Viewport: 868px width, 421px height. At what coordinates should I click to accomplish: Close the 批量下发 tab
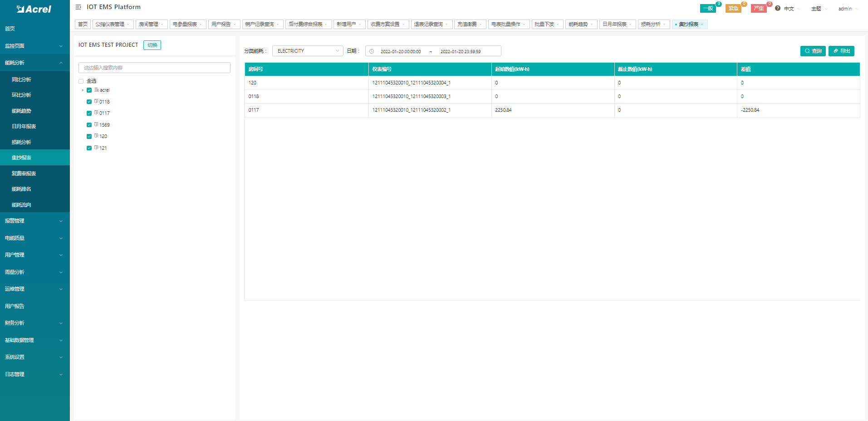[x=558, y=25]
